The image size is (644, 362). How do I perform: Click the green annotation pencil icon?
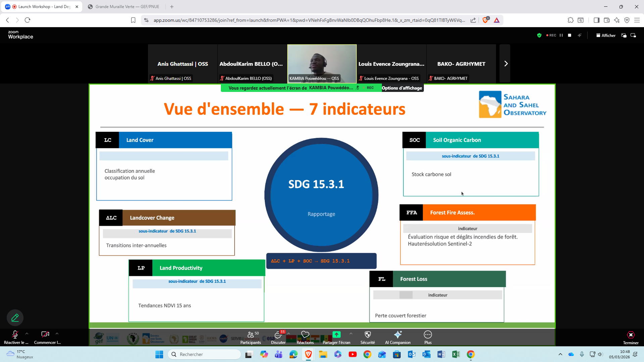click(15, 317)
